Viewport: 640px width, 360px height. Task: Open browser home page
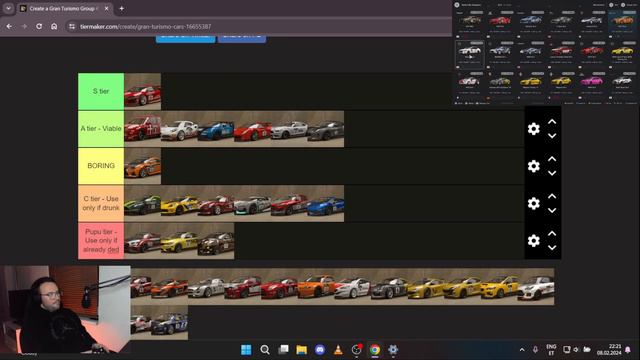54,26
